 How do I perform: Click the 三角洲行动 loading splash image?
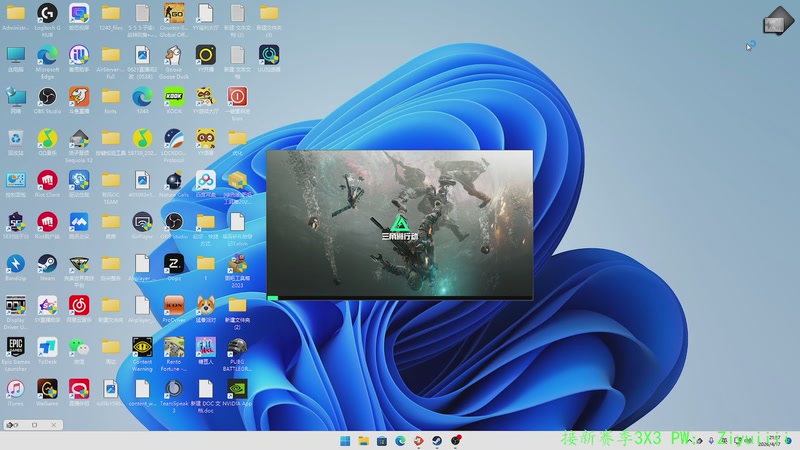coord(399,222)
